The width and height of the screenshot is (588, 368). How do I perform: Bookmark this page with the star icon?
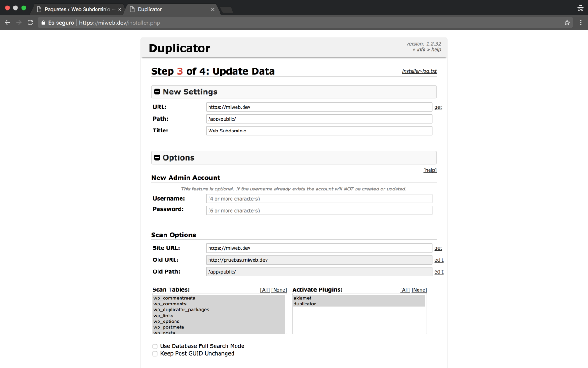pos(567,23)
